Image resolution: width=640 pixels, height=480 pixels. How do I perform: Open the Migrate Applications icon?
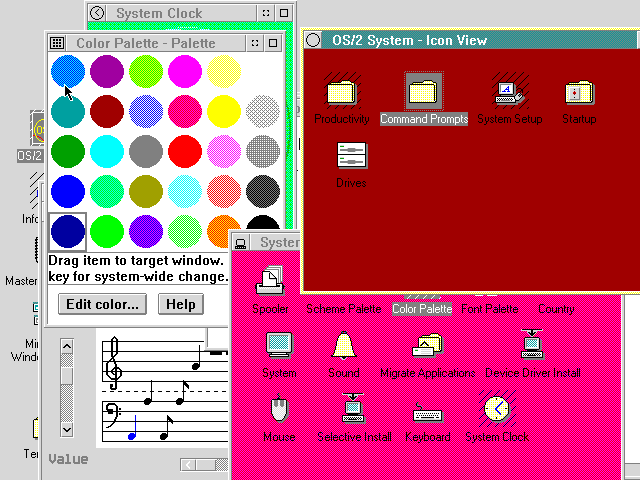tap(427, 345)
